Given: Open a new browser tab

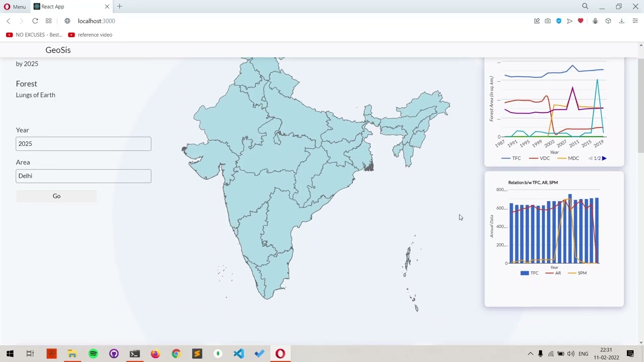Looking at the screenshot, I should 119,7.
